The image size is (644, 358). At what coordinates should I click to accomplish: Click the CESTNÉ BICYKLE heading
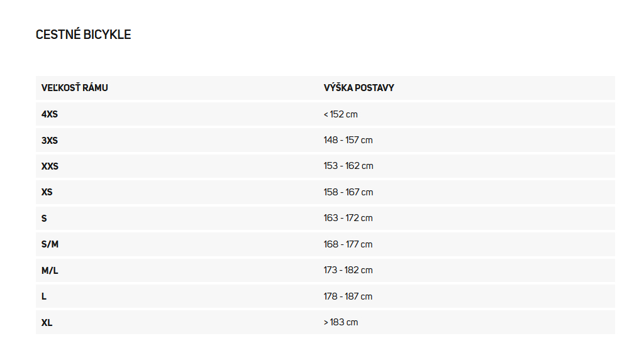[x=84, y=35]
